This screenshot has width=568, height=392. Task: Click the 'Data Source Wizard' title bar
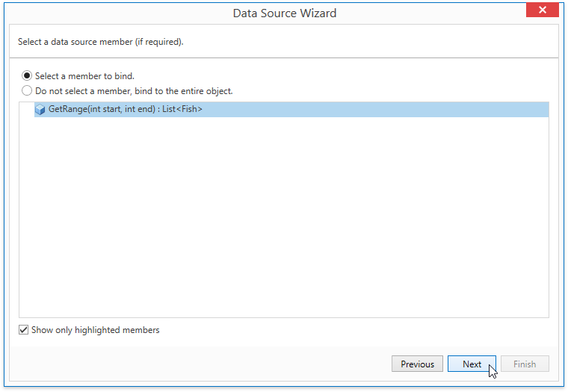click(x=284, y=13)
